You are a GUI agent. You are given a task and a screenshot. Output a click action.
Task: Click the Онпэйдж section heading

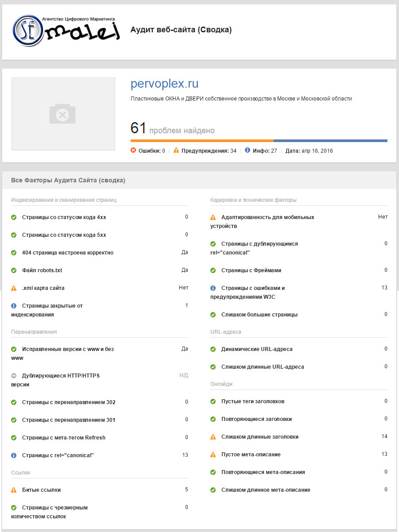[x=221, y=384]
